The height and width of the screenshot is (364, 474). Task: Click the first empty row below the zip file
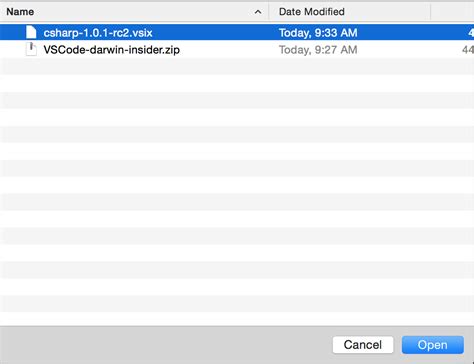point(237,66)
